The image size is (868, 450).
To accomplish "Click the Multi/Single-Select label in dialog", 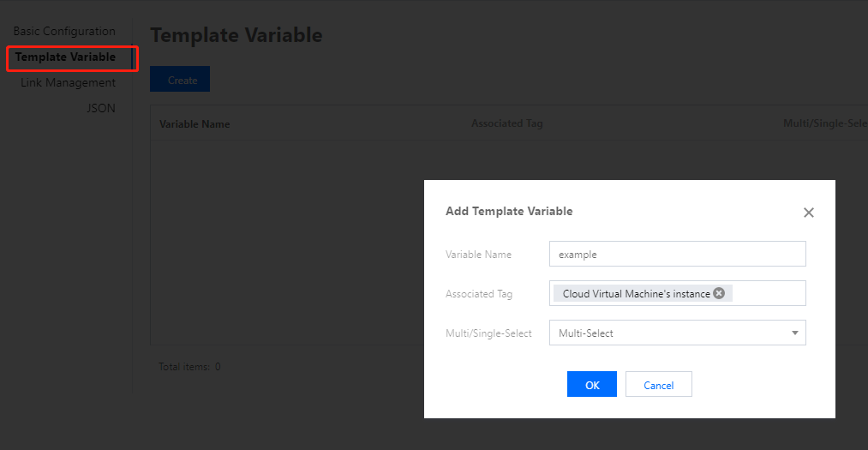I will click(x=488, y=333).
